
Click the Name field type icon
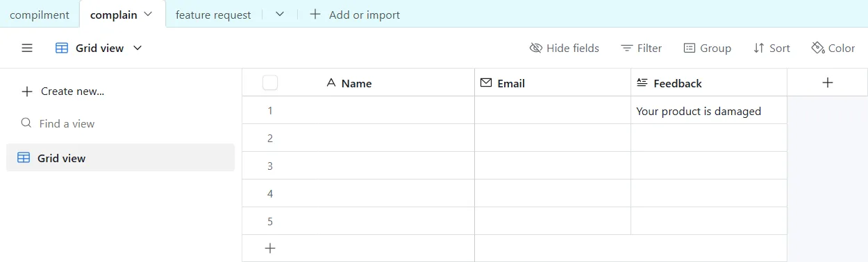pyautogui.click(x=331, y=82)
